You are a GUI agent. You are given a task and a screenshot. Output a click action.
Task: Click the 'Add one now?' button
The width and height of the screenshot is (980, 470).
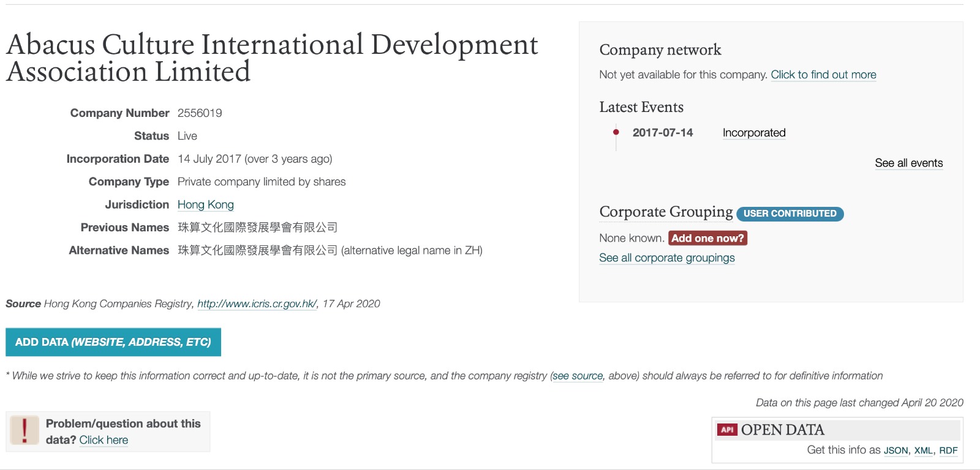[x=707, y=238]
